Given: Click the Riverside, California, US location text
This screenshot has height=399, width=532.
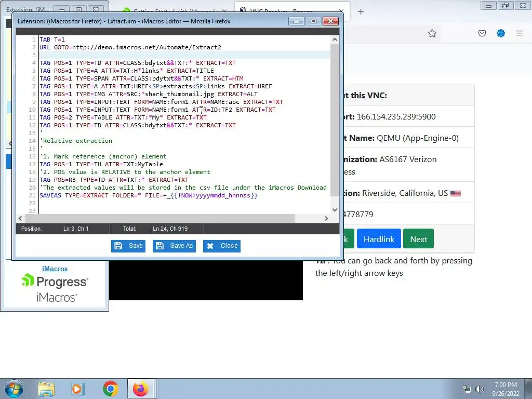Looking at the screenshot, I should [405, 193].
